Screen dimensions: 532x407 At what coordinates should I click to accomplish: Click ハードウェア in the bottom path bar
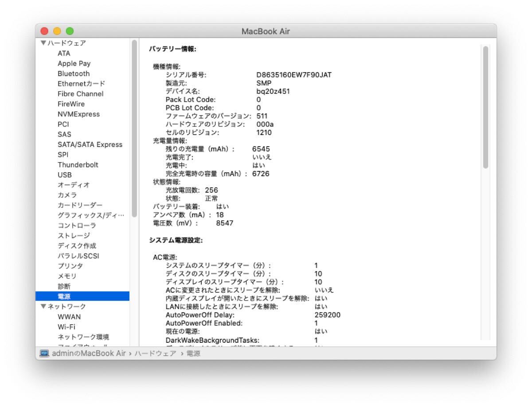tap(155, 353)
